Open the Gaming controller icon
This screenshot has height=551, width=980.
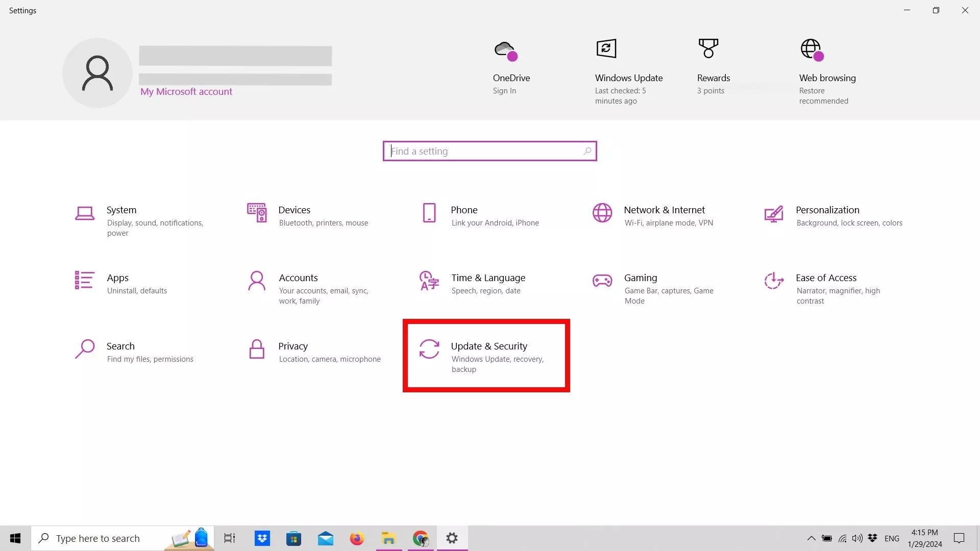[x=602, y=281]
